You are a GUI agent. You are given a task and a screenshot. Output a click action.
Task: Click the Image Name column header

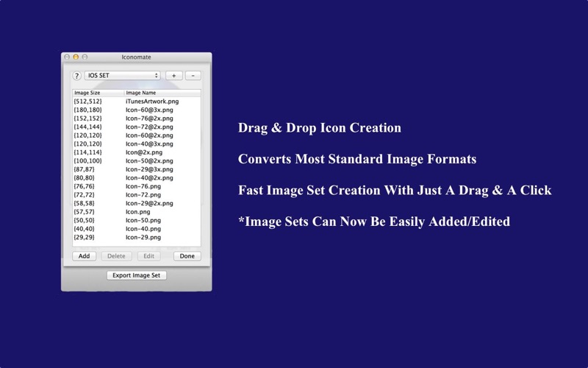coord(162,93)
